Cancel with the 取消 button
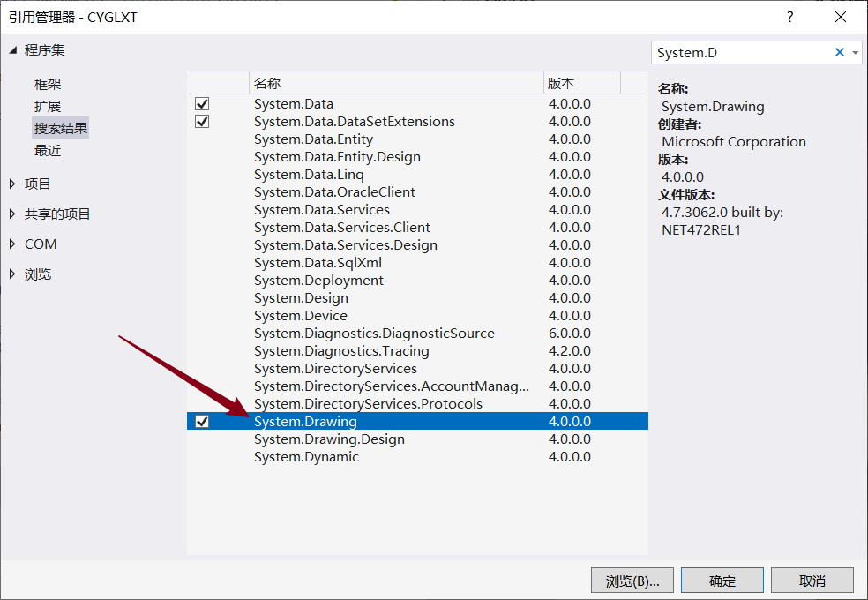Image resolution: width=868 pixels, height=600 pixels. pos(812,581)
